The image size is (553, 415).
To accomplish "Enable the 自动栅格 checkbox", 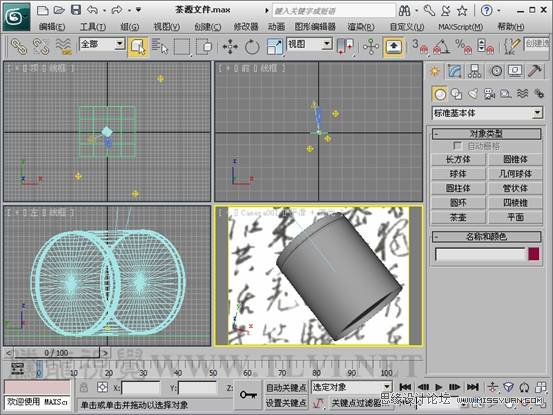I will pos(457,146).
